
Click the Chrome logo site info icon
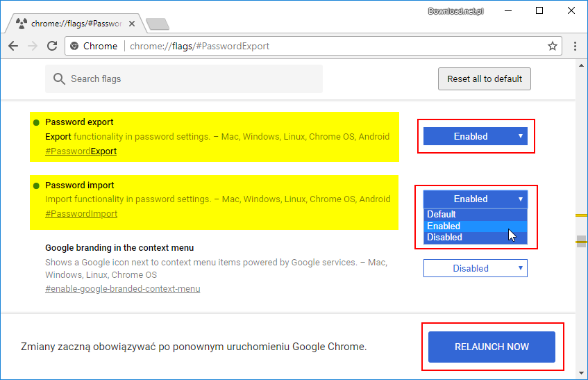click(x=74, y=46)
